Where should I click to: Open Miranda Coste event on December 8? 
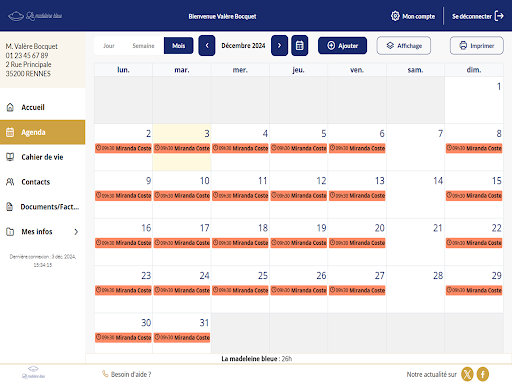point(474,148)
